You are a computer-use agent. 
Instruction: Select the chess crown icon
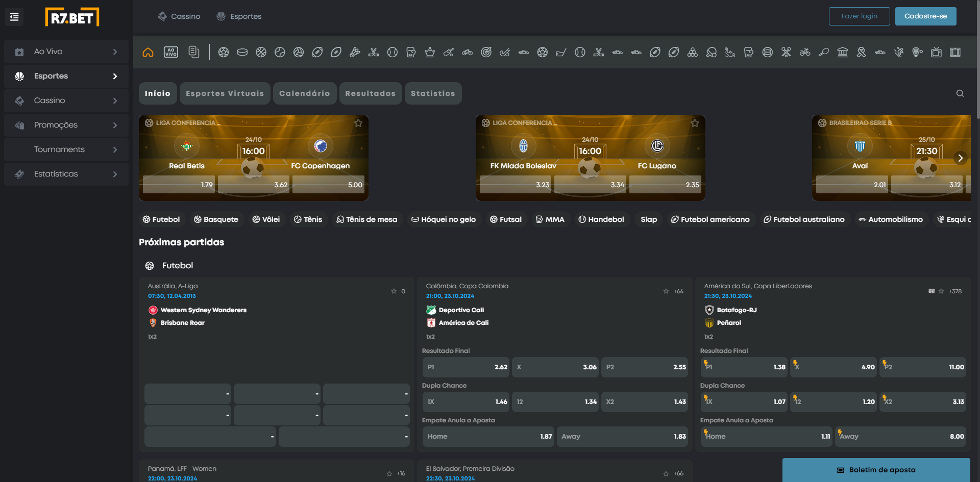coord(430,52)
